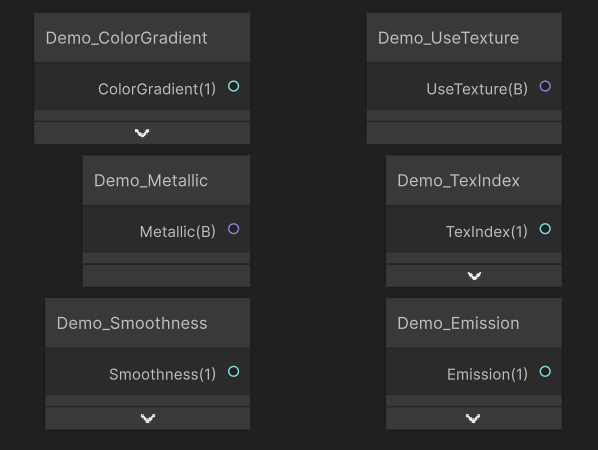Expand the Demo_Smoothness node chevron

[148, 418]
